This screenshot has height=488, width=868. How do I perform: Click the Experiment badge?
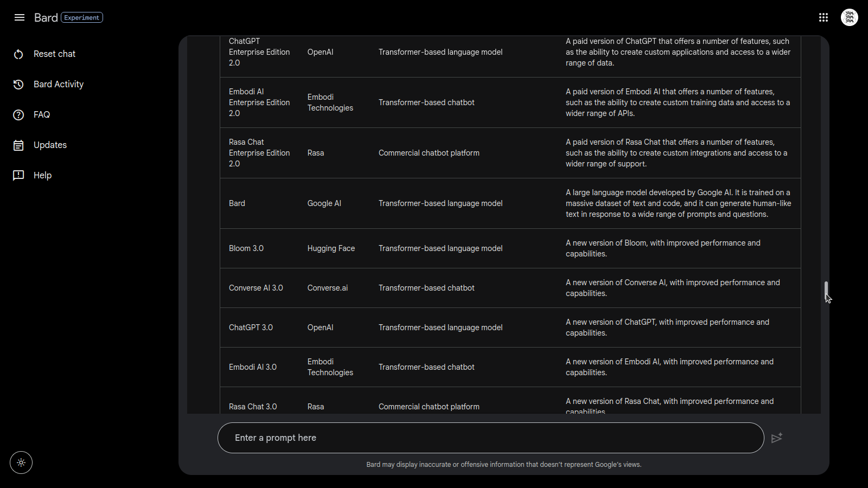82,17
